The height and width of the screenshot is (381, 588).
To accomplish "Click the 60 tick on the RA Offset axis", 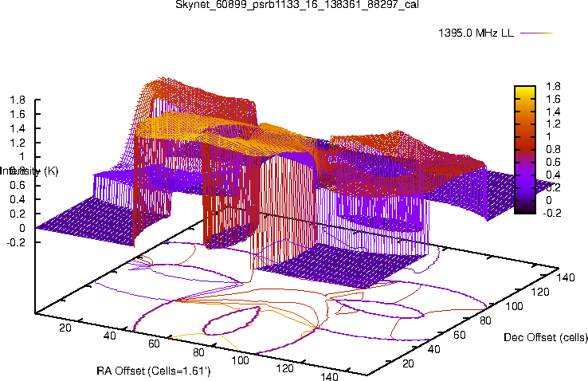I will (154, 344).
